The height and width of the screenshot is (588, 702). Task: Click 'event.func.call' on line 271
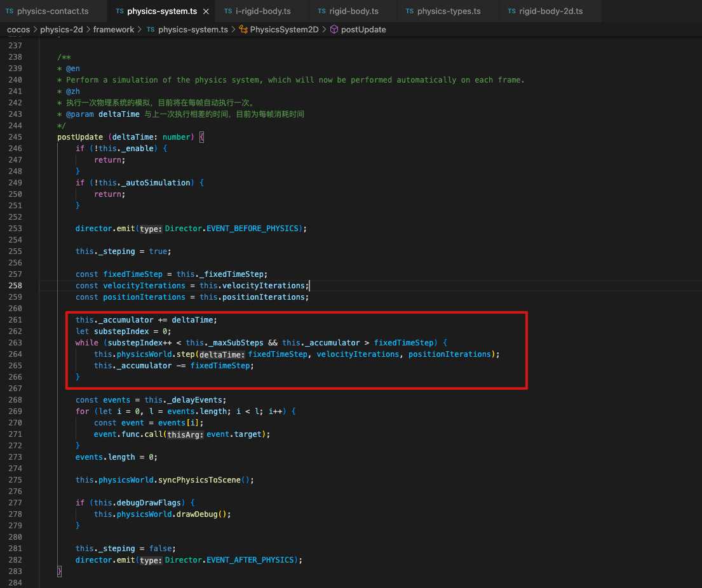pyautogui.click(x=128, y=434)
